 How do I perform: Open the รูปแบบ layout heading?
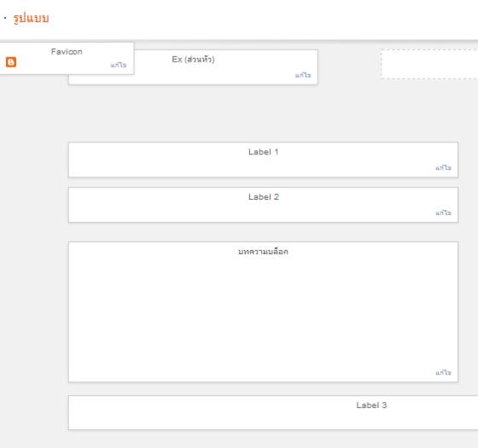point(31,18)
